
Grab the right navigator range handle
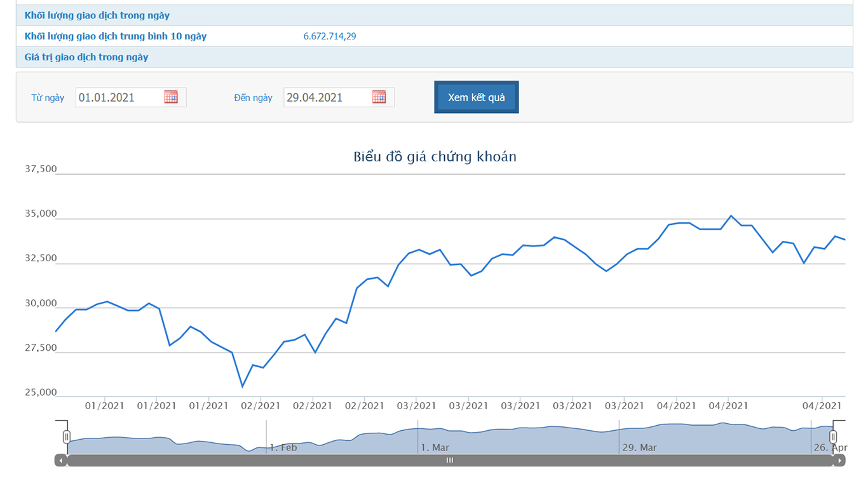point(833,437)
